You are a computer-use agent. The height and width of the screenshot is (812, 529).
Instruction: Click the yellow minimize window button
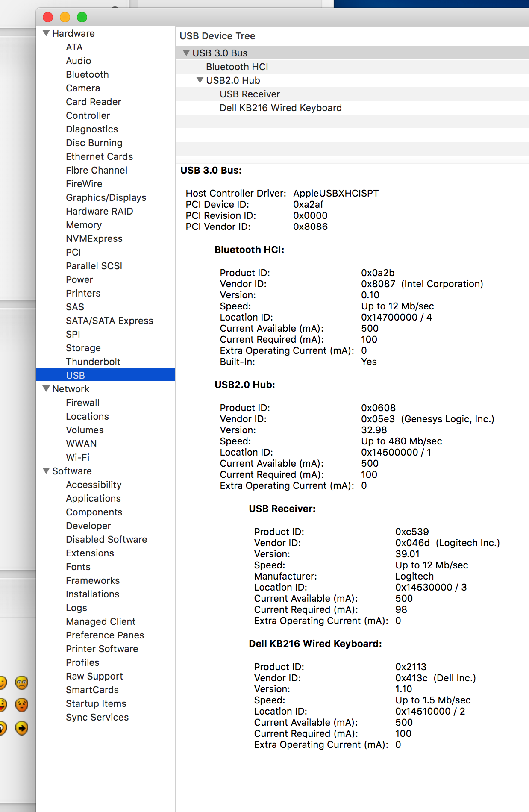[x=65, y=17]
